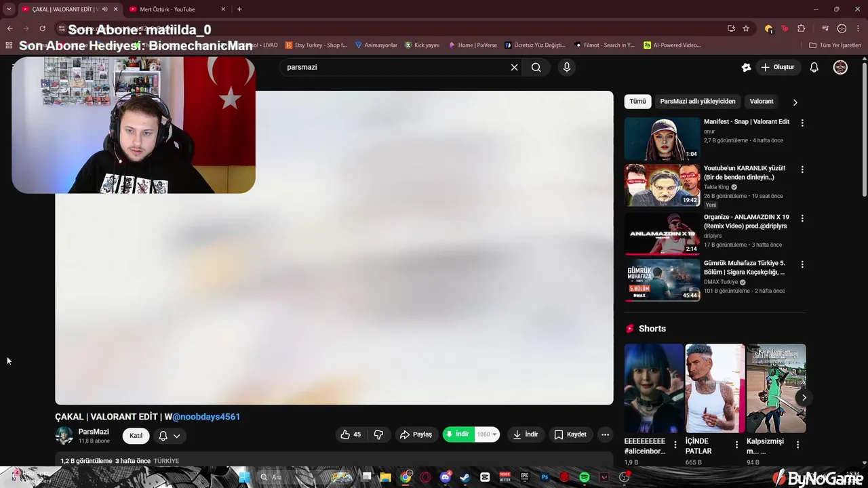Click the Oluştur create button

coord(777,67)
